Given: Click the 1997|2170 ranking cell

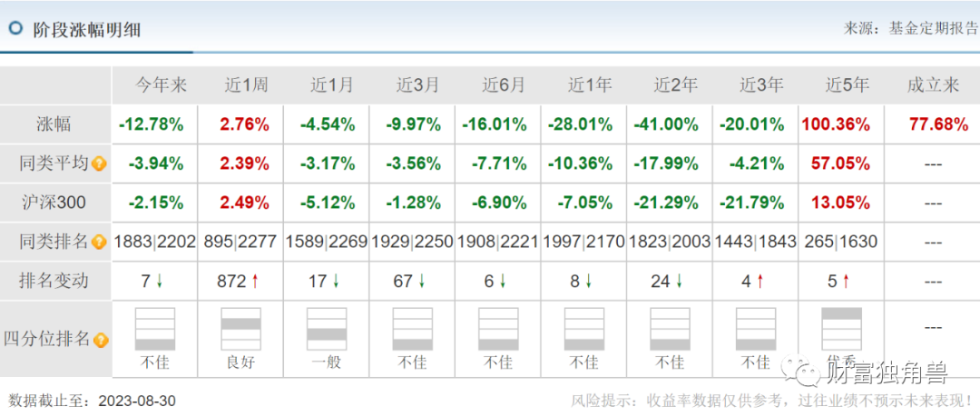Looking at the screenshot, I should [x=584, y=243].
